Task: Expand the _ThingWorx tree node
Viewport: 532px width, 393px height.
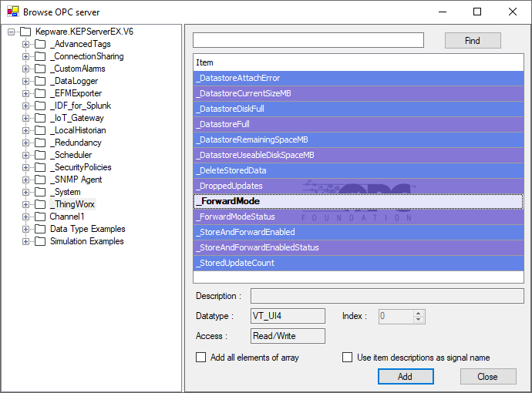Action: [25, 204]
